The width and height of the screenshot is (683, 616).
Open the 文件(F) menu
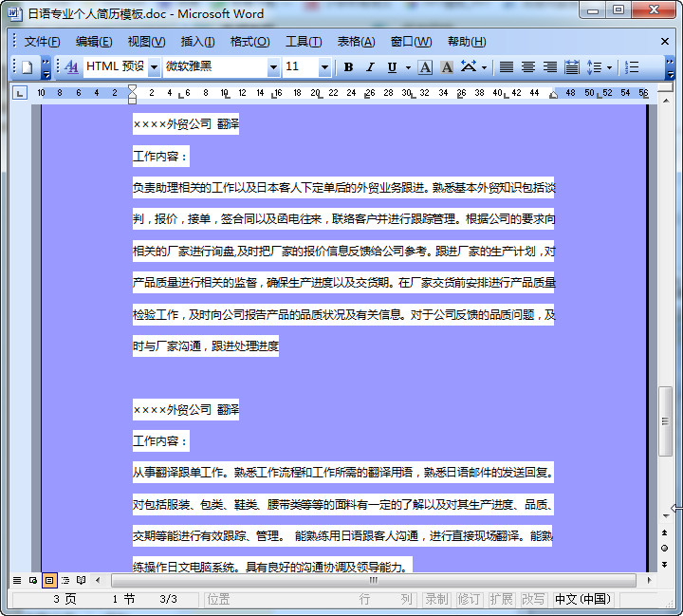pyautogui.click(x=42, y=42)
